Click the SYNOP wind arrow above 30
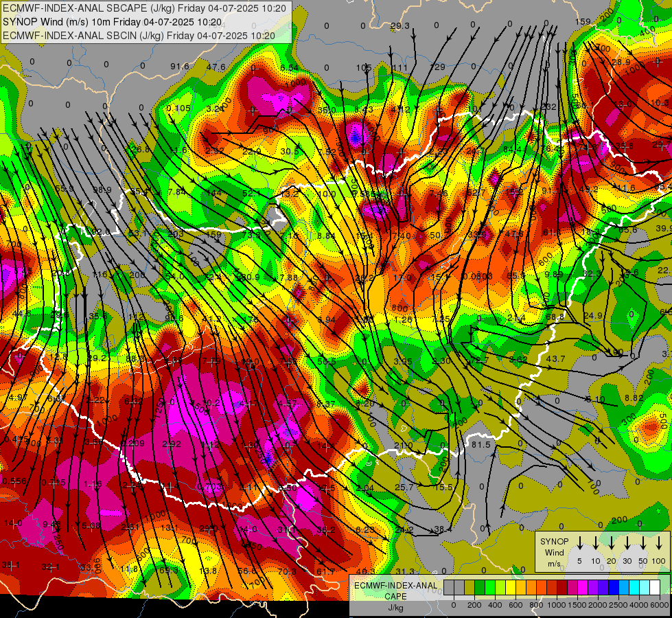This screenshot has width=672, height=618. pyautogui.click(x=627, y=543)
